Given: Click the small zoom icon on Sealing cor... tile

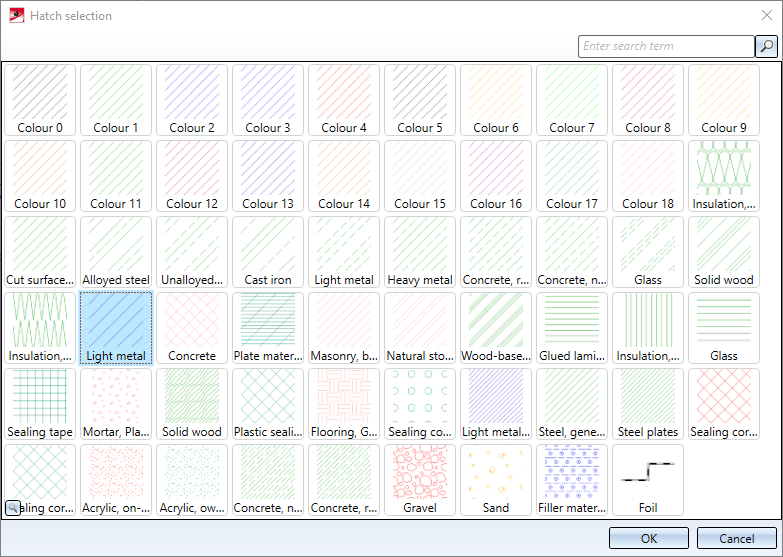Looking at the screenshot, I should 13,508.
